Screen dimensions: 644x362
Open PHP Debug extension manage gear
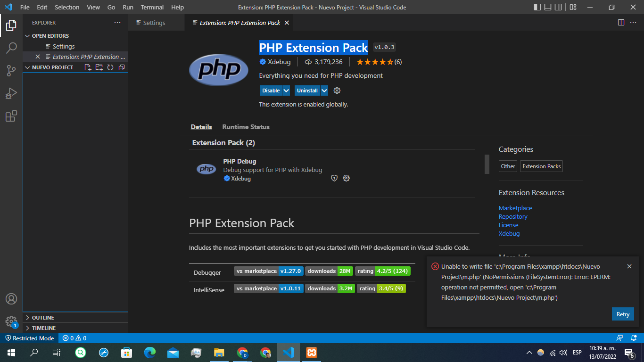(x=347, y=178)
